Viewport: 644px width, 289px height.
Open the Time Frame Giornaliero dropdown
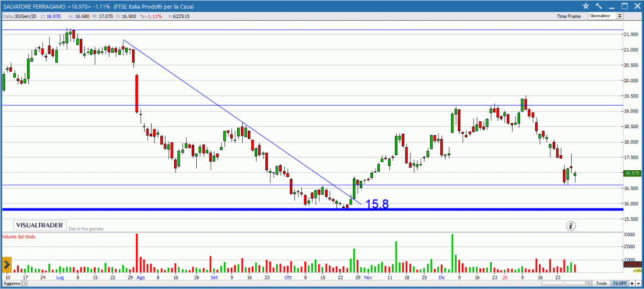click(606, 16)
